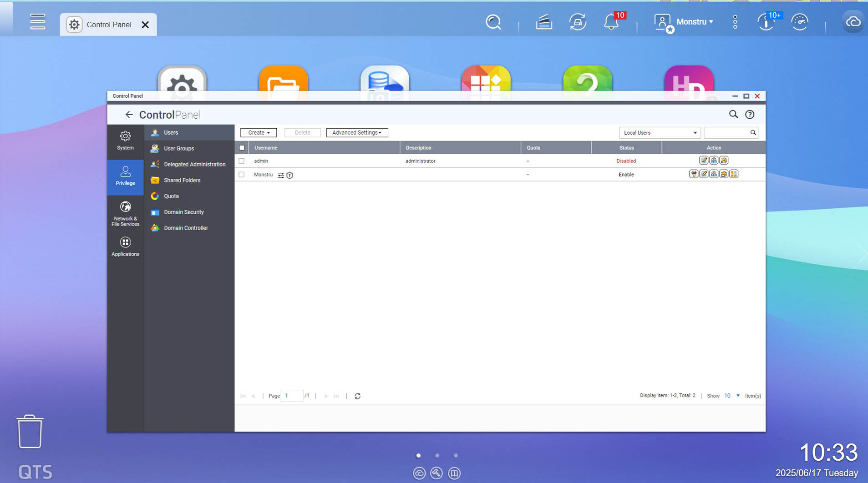The height and width of the screenshot is (483, 868).
Task: Open External Devices icon in top bar
Action: pos(578,22)
